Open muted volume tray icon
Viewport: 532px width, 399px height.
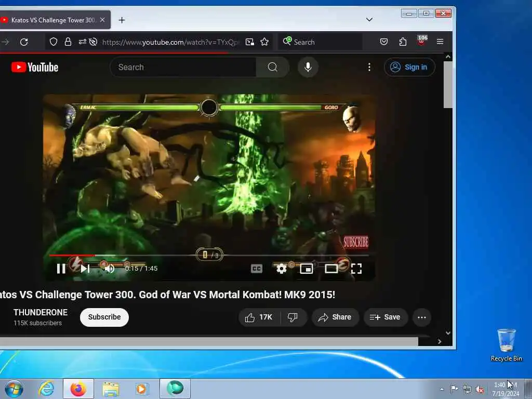(480, 389)
